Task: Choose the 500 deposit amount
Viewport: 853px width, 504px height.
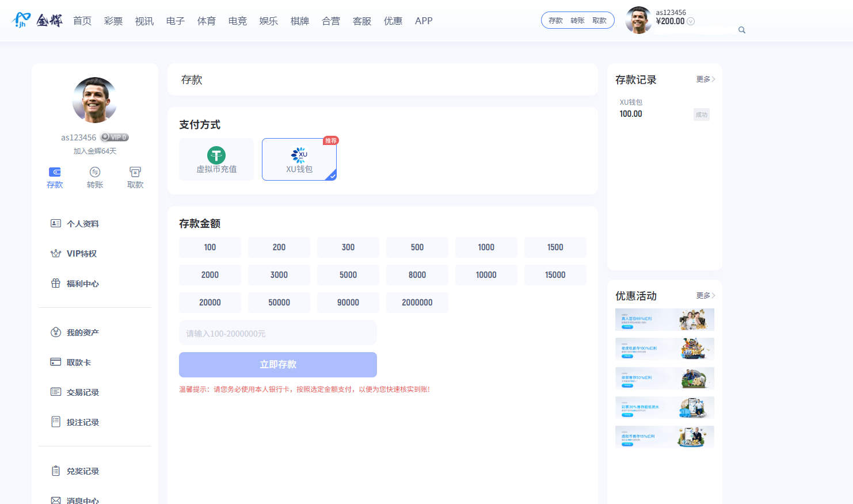Action: pos(417,247)
